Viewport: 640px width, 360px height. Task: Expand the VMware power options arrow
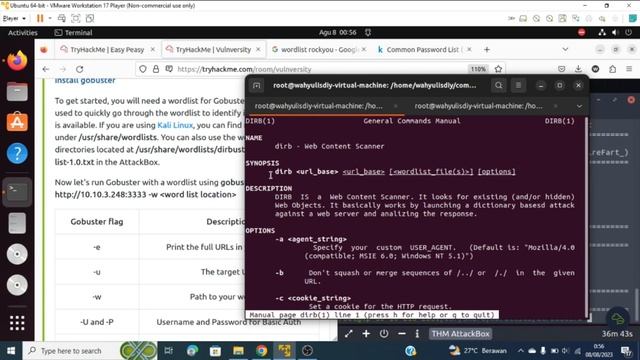50,18
